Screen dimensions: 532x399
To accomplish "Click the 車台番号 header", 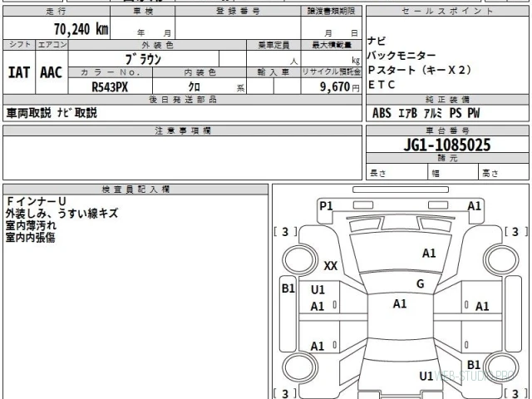I will click(x=447, y=131).
